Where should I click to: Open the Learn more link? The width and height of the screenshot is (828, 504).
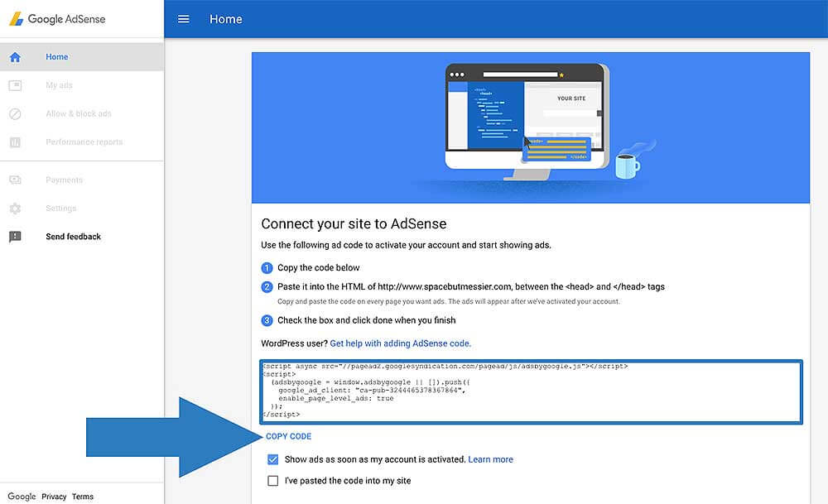point(490,459)
